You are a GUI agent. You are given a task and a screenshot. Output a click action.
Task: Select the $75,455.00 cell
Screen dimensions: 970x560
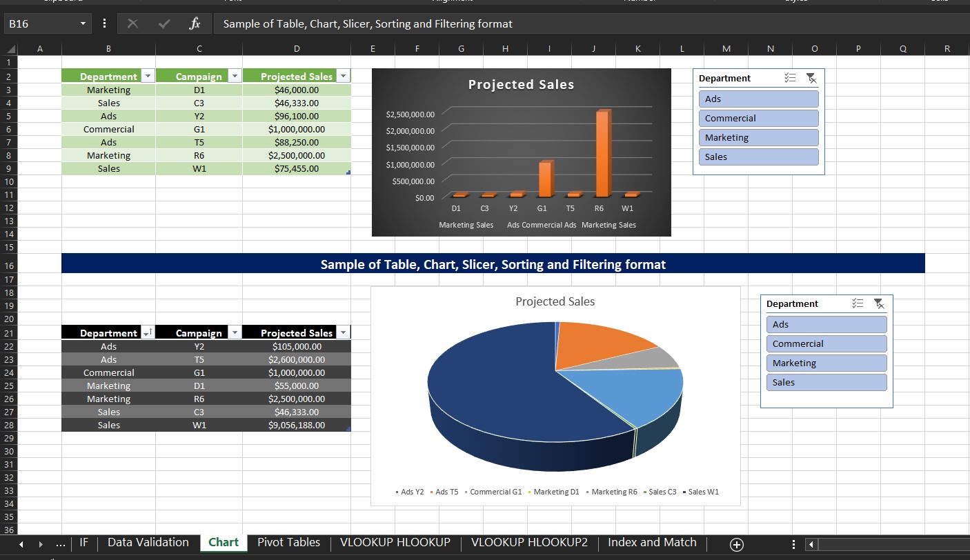(x=297, y=168)
